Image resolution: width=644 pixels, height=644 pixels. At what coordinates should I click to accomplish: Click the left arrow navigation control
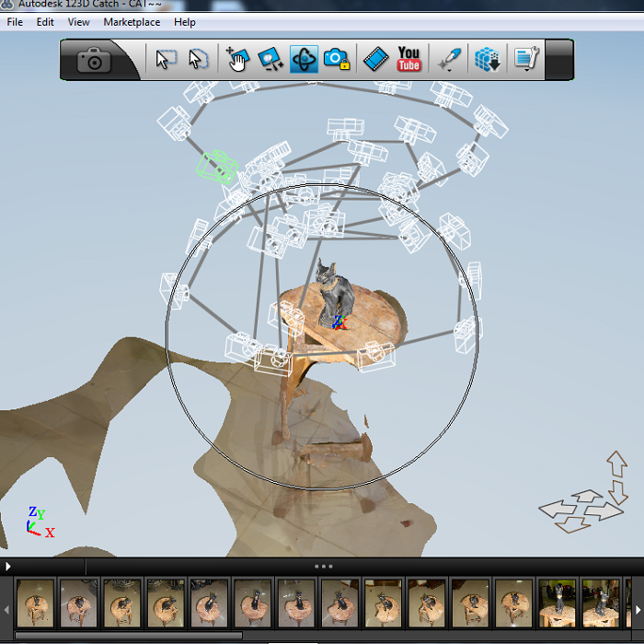[557, 510]
